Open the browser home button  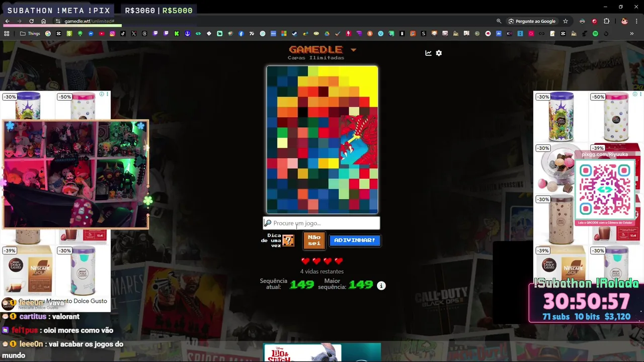pyautogui.click(x=43, y=21)
